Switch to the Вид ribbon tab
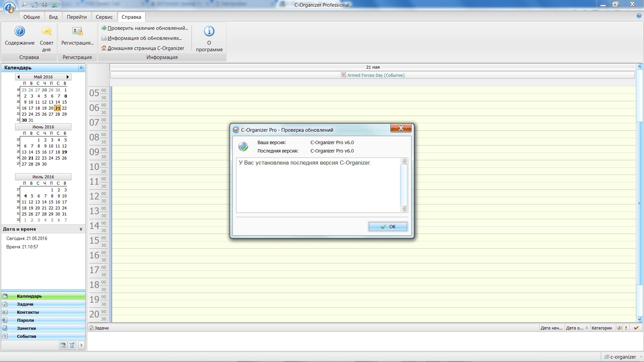This screenshot has width=644, height=362. 53,17
